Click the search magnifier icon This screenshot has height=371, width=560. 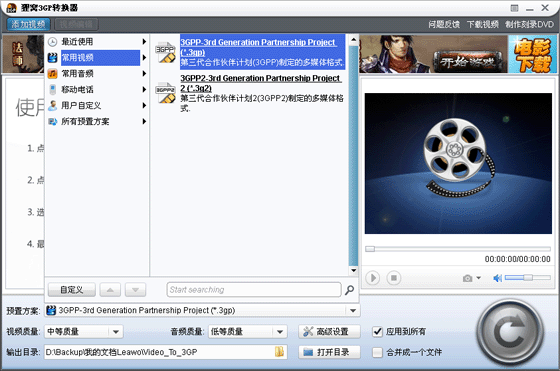pyautogui.click(x=349, y=290)
